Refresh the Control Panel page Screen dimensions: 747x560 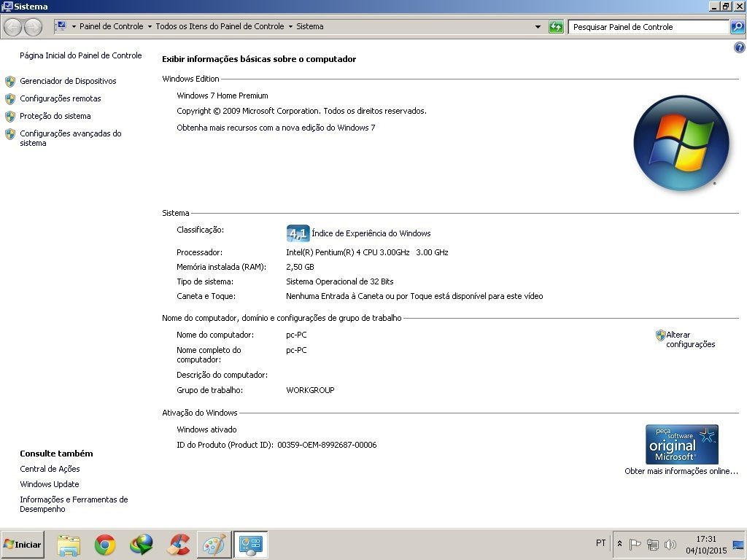click(556, 27)
